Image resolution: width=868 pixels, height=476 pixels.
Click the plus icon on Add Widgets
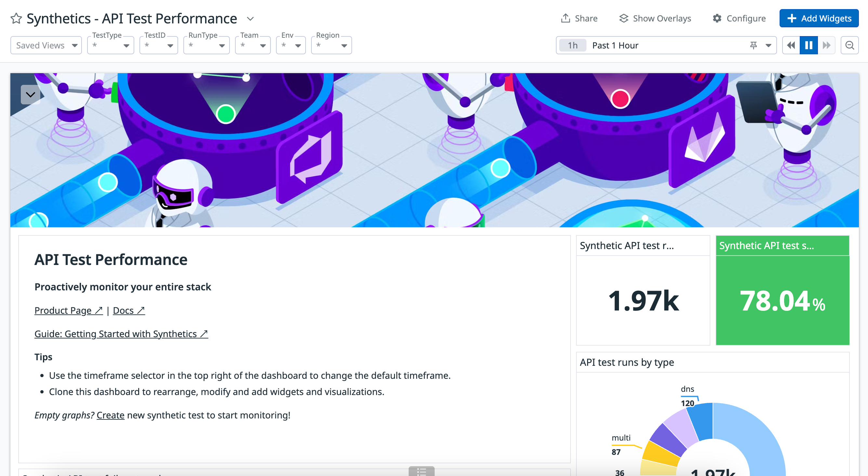pos(792,18)
